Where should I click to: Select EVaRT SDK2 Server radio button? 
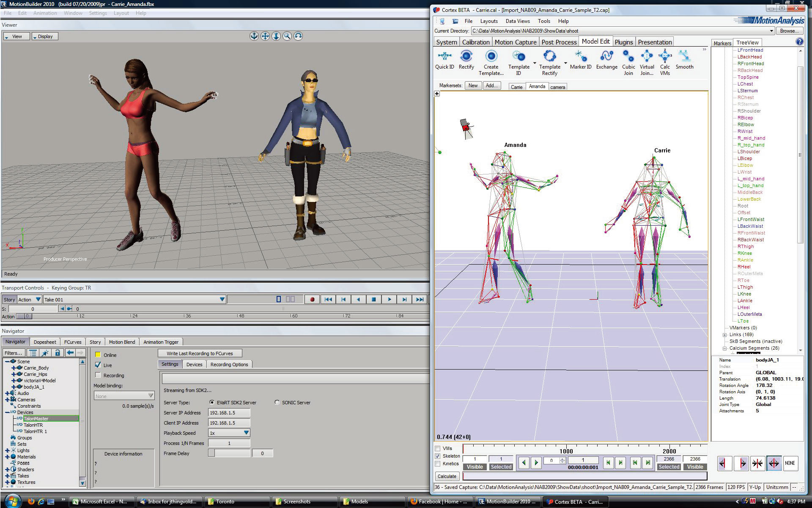point(212,403)
